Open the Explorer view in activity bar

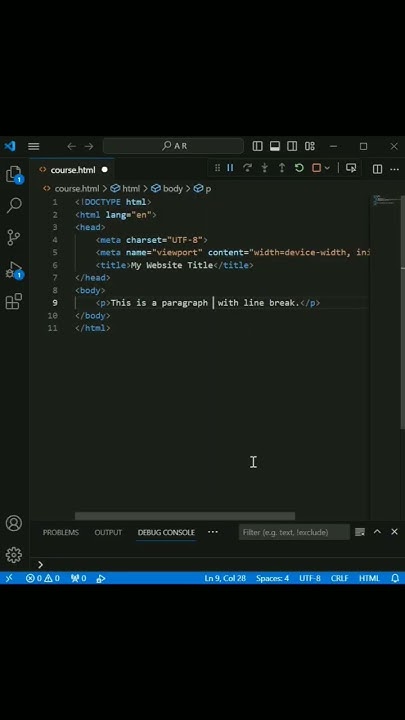click(14, 175)
